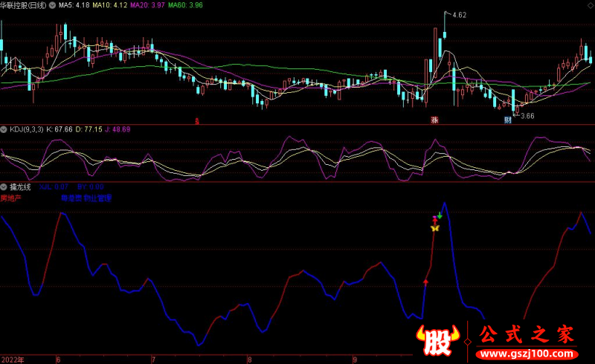Click the lower red up-arrow on the 擒龙线 curve
The image size is (595, 364).
tap(425, 282)
